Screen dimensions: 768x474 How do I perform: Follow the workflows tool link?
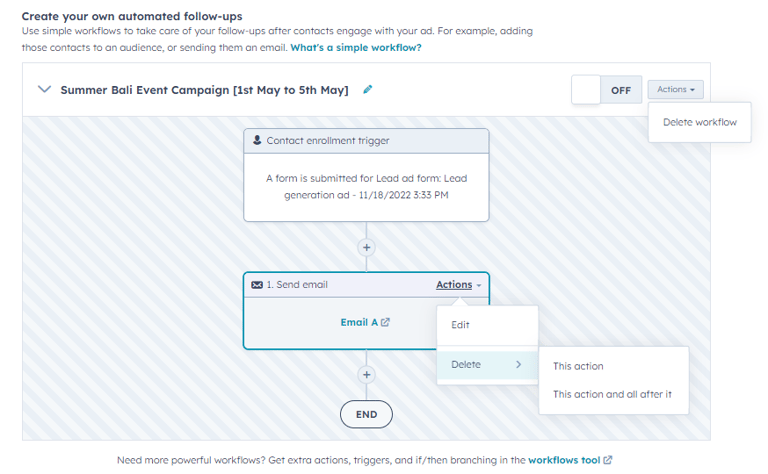pos(564,460)
